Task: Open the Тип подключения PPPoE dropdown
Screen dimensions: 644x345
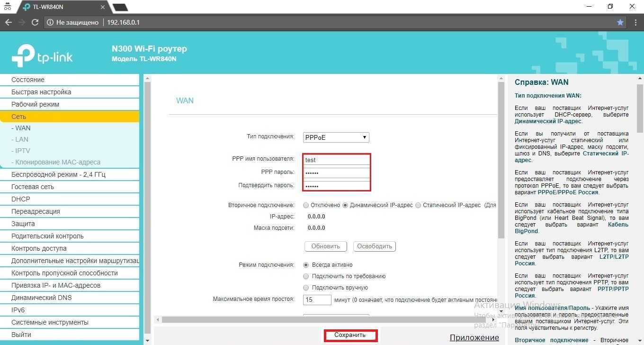Action: tap(336, 137)
